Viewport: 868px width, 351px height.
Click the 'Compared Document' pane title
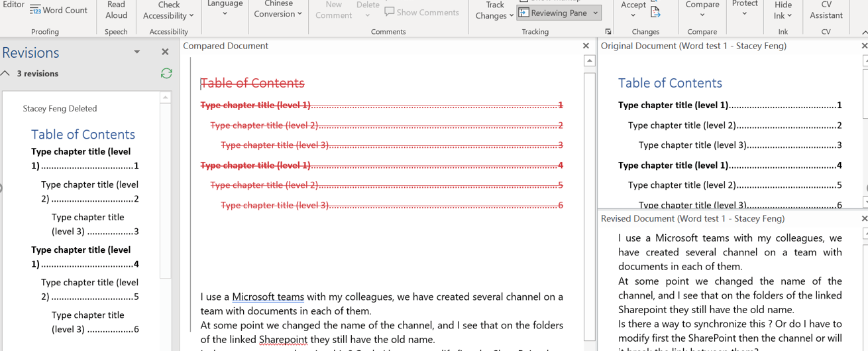click(x=225, y=46)
